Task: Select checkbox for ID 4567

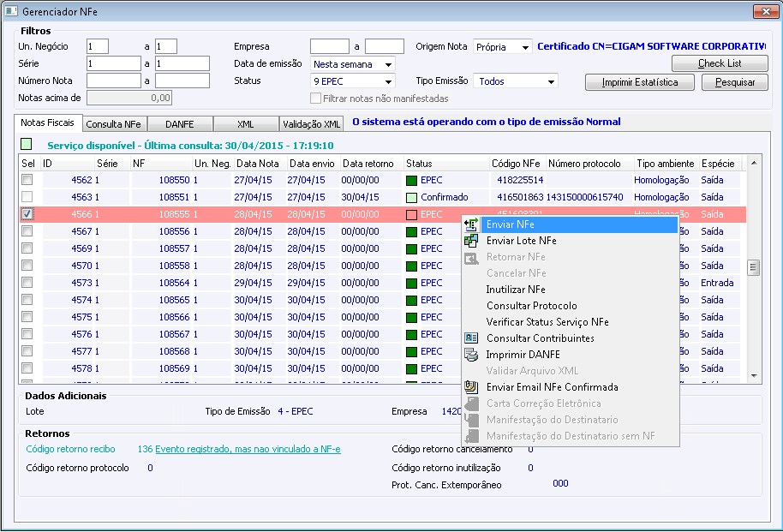Action: pyautogui.click(x=27, y=230)
